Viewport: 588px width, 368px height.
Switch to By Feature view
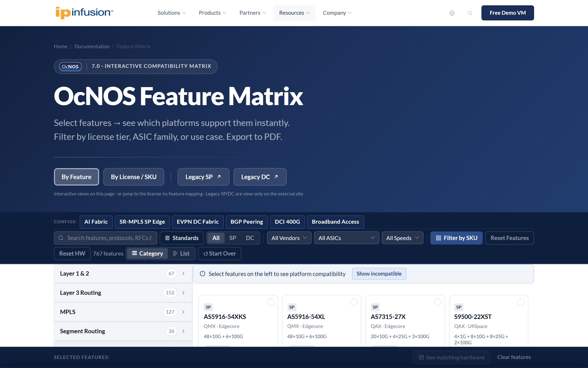point(77,177)
